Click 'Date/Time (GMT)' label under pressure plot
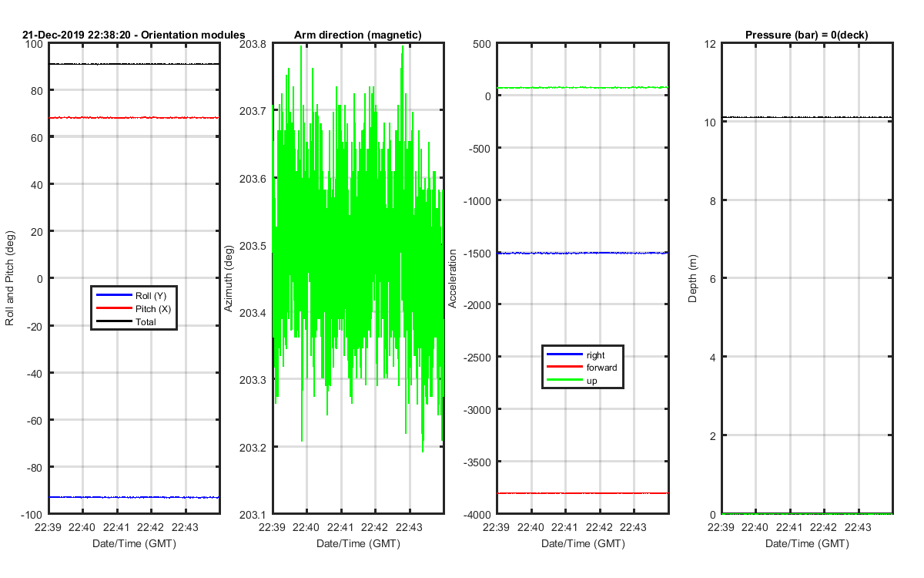This screenshot has height=578, width=924. [x=806, y=544]
